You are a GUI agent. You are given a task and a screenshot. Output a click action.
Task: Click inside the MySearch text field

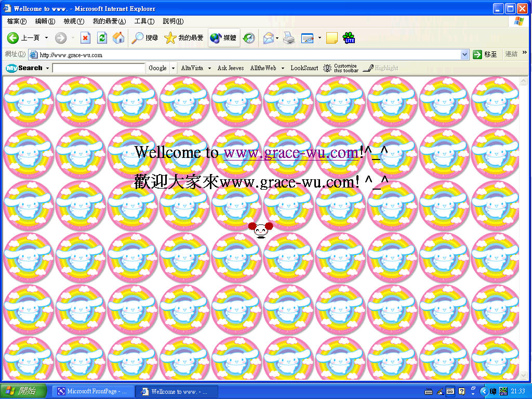point(99,68)
